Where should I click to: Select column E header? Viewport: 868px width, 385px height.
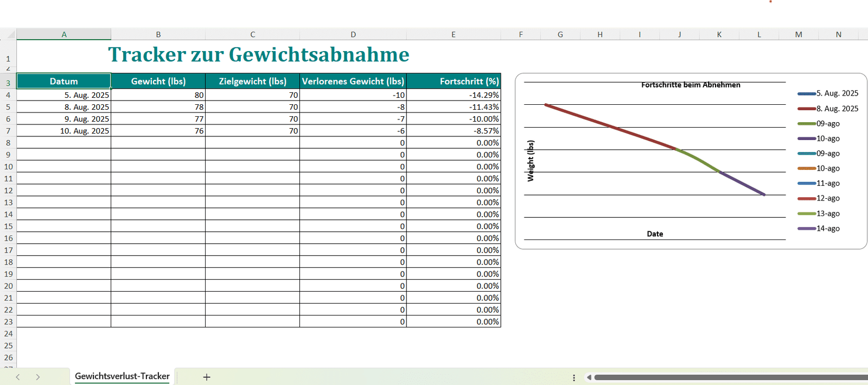point(454,34)
